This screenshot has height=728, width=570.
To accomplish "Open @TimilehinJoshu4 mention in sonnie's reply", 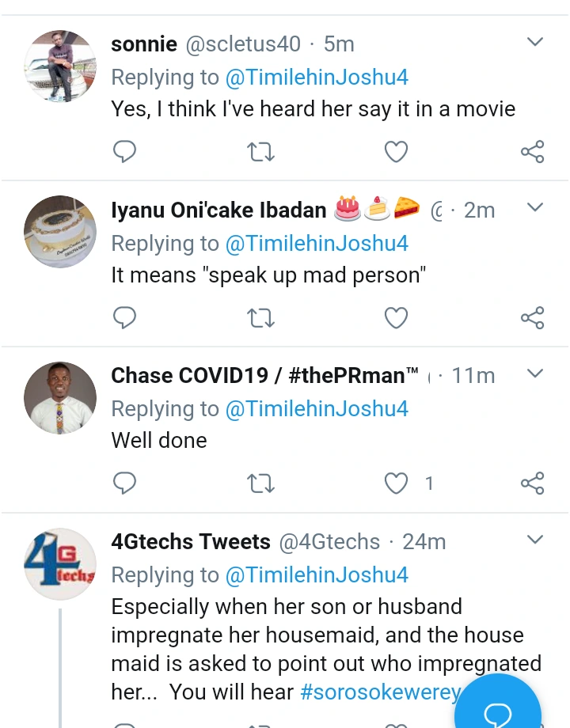I will (317, 78).
